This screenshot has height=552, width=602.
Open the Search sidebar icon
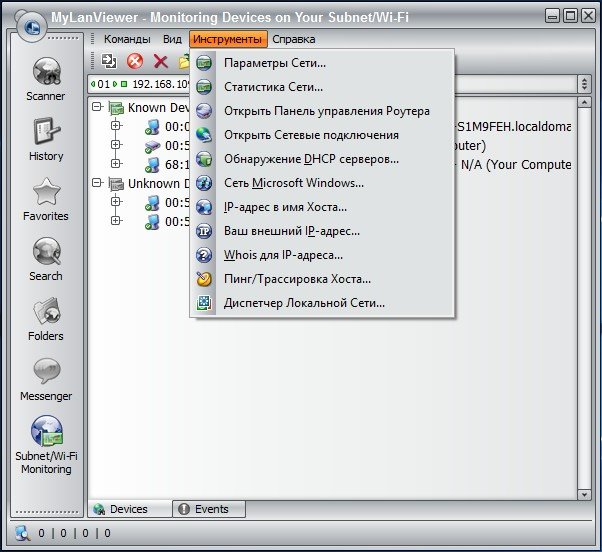coord(46,251)
